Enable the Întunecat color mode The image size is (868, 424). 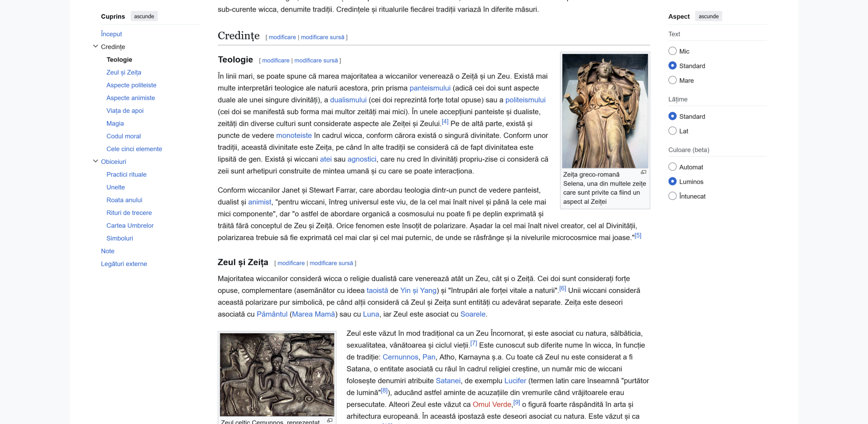pos(673,196)
